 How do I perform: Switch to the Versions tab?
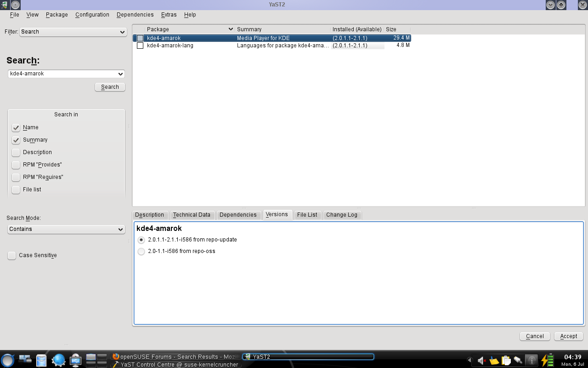coord(277,214)
